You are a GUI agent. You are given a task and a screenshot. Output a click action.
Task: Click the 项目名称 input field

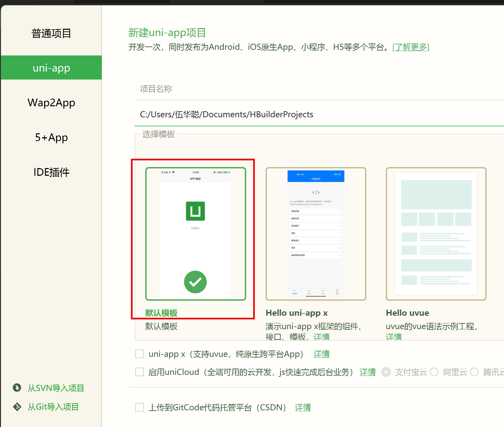[x=317, y=89]
